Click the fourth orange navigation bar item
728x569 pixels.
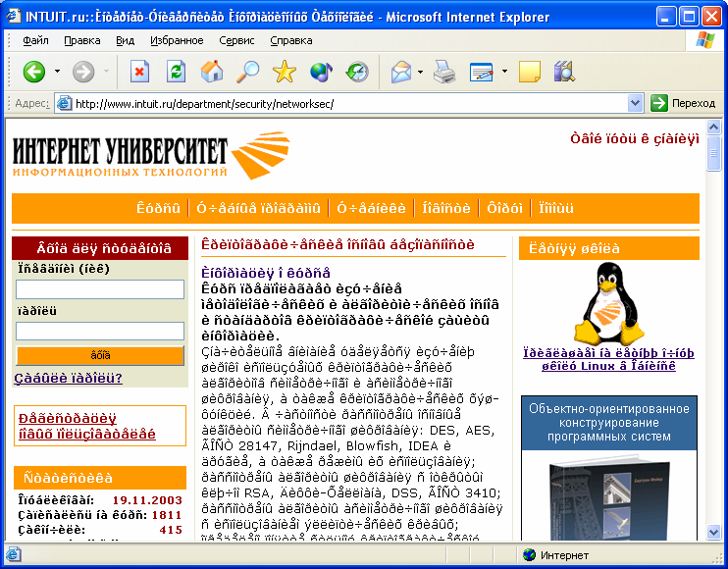point(446,208)
